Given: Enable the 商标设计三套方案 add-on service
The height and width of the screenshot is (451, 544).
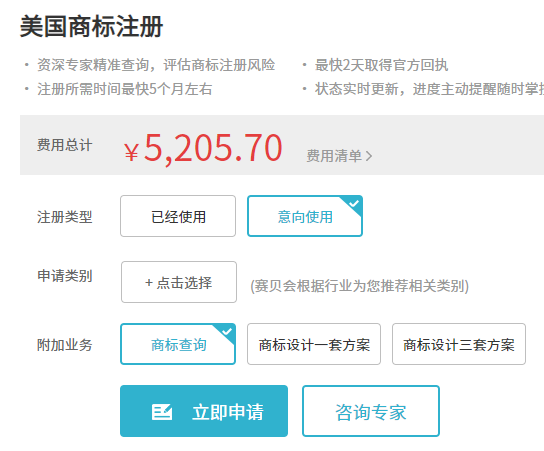Looking at the screenshot, I should click(x=459, y=344).
